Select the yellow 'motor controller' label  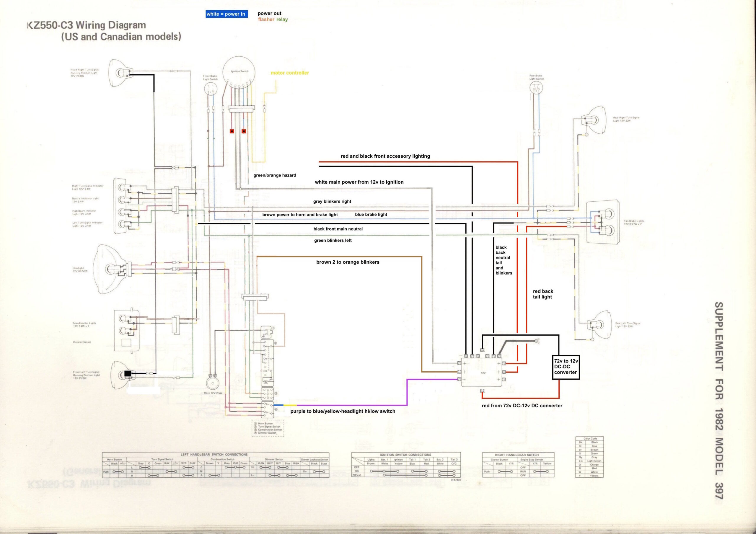pos(290,73)
